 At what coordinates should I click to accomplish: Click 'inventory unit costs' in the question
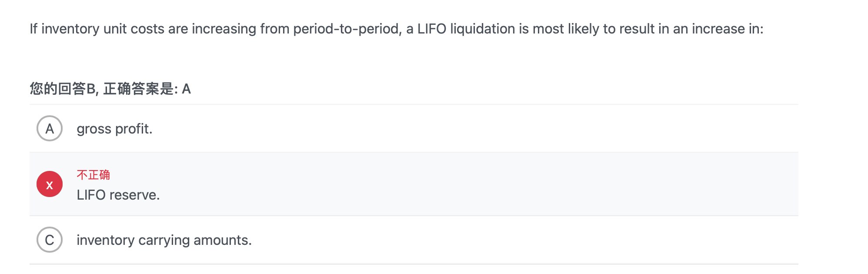pyautogui.click(x=103, y=29)
